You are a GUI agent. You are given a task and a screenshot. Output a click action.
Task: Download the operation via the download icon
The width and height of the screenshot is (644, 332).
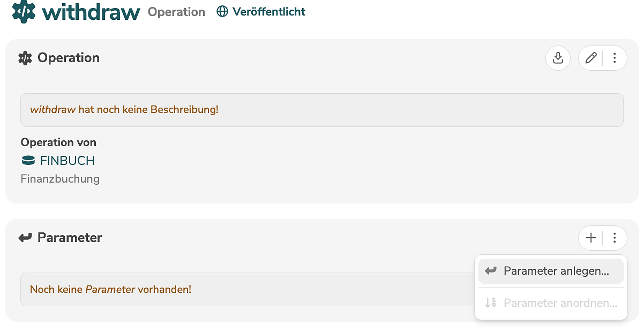point(558,58)
